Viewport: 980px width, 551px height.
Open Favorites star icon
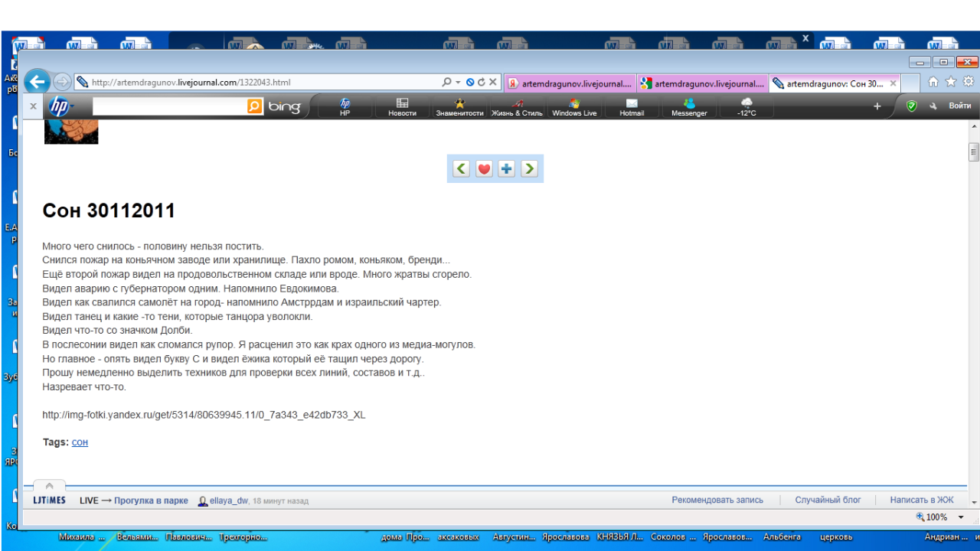(951, 82)
